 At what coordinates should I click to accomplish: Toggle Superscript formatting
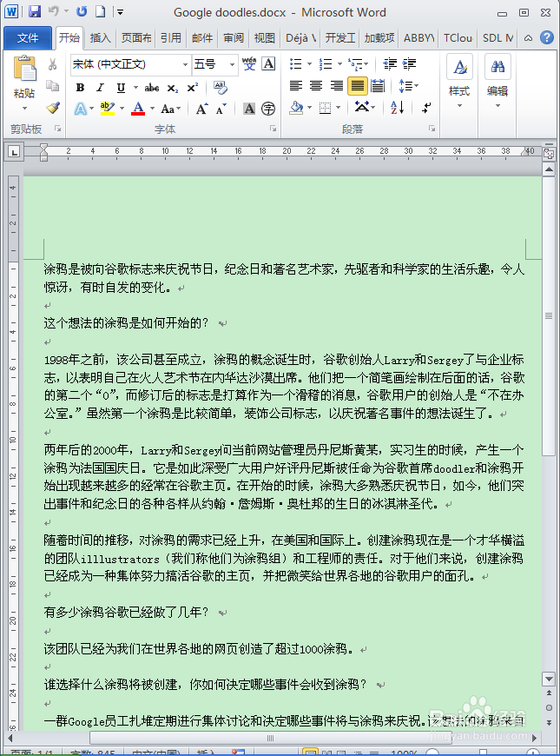click(x=192, y=87)
